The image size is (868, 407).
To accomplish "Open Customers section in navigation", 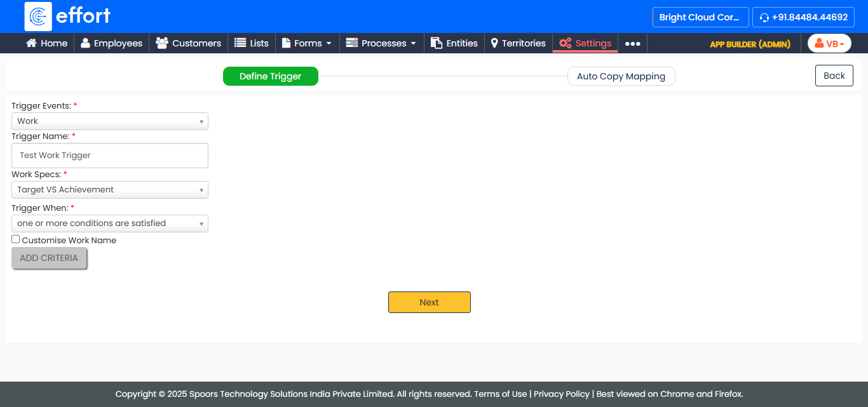I will [x=188, y=43].
